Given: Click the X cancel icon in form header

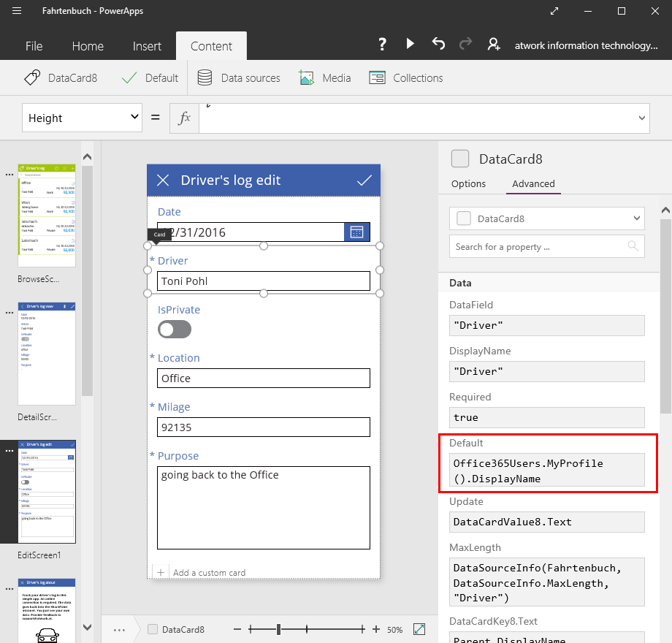Looking at the screenshot, I should (164, 180).
